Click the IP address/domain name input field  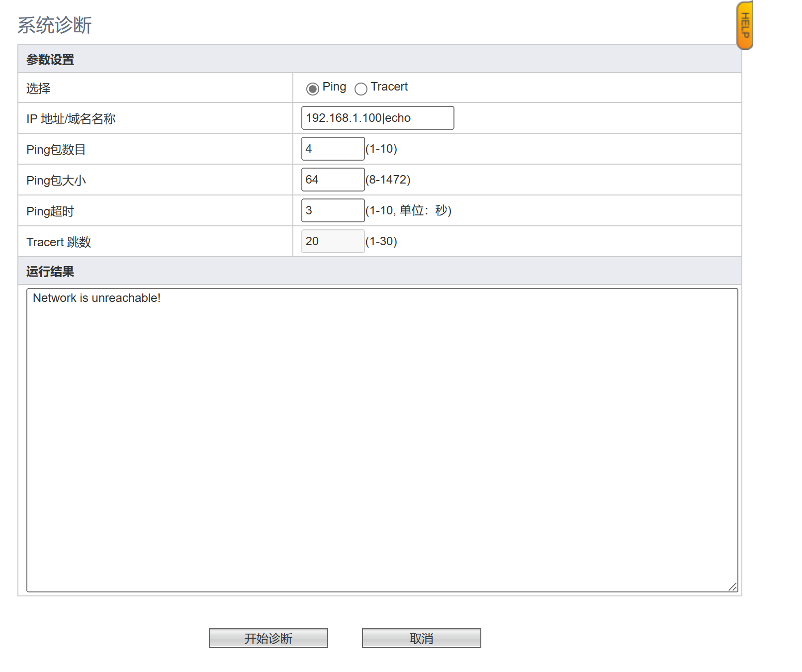coord(377,118)
